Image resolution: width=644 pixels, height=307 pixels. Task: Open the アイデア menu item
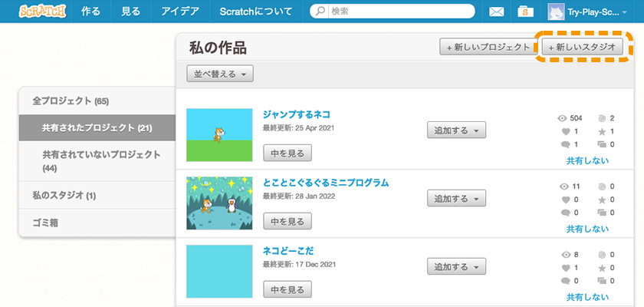click(x=180, y=11)
